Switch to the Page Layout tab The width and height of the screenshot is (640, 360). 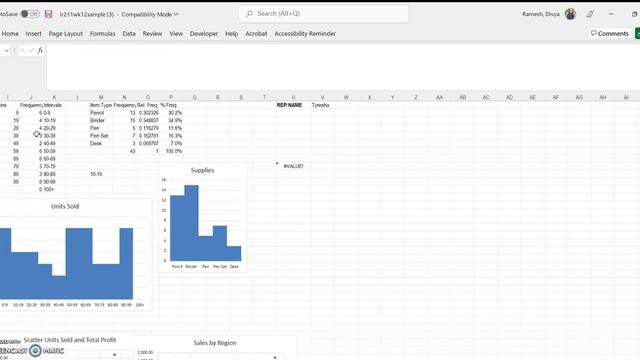click(66, 33)
